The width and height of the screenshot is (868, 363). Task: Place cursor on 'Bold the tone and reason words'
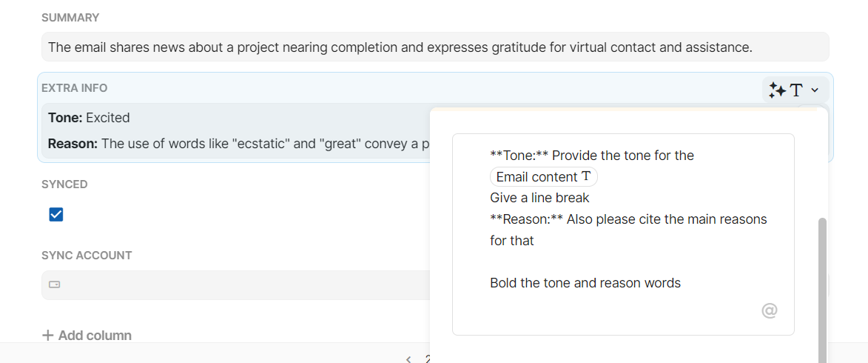coord(585,283)
